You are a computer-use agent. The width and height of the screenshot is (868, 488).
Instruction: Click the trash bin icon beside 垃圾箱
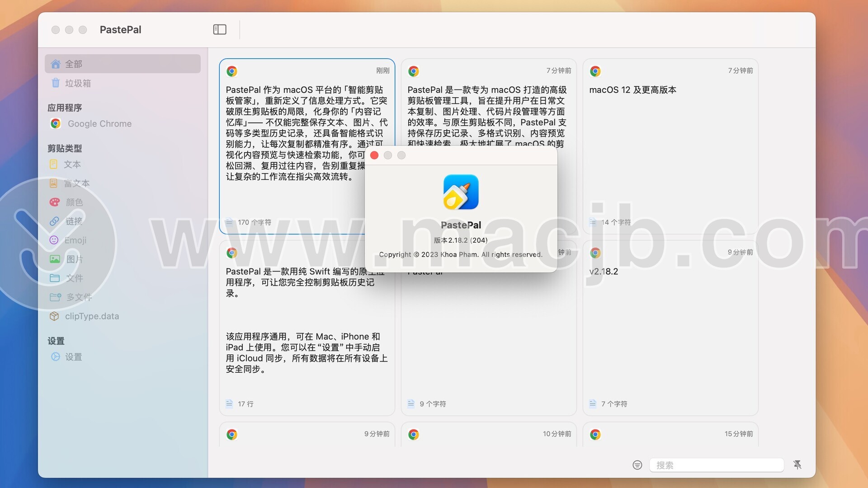[56, 83]
